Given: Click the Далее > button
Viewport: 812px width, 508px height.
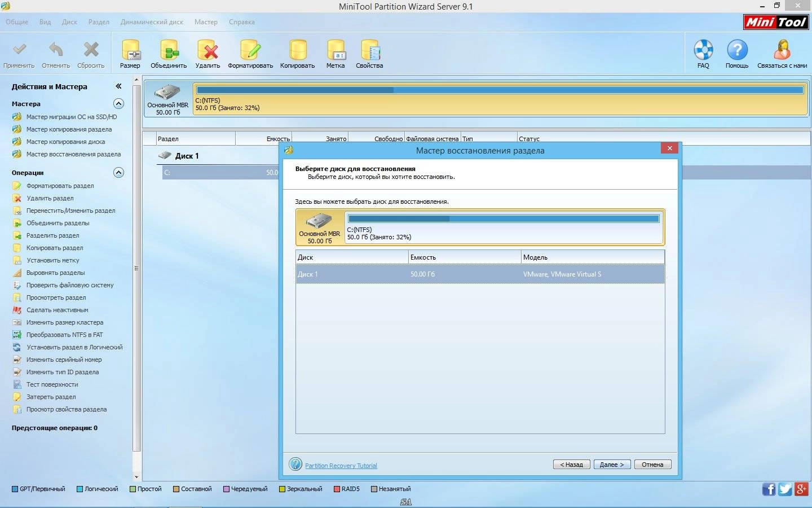Looking at the screenshot, I should click(x=612, y=465).
